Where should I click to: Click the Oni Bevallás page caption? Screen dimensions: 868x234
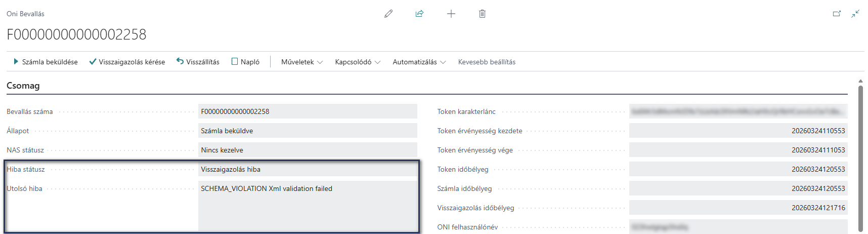(x=25, y=14)
